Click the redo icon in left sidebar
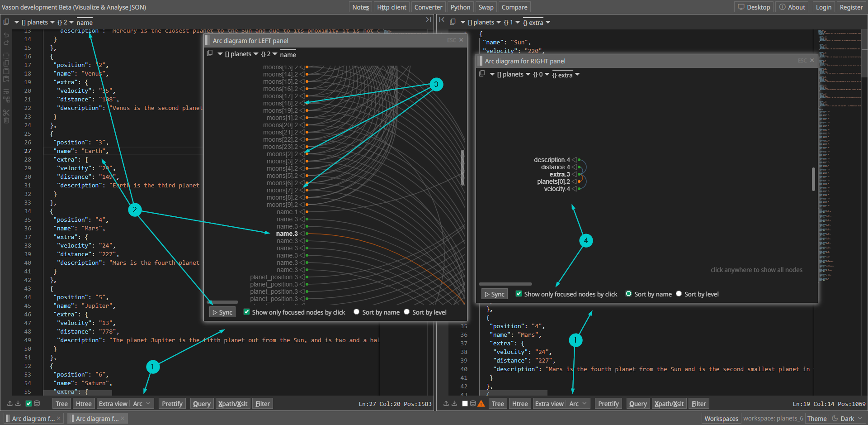 [6, 43]
